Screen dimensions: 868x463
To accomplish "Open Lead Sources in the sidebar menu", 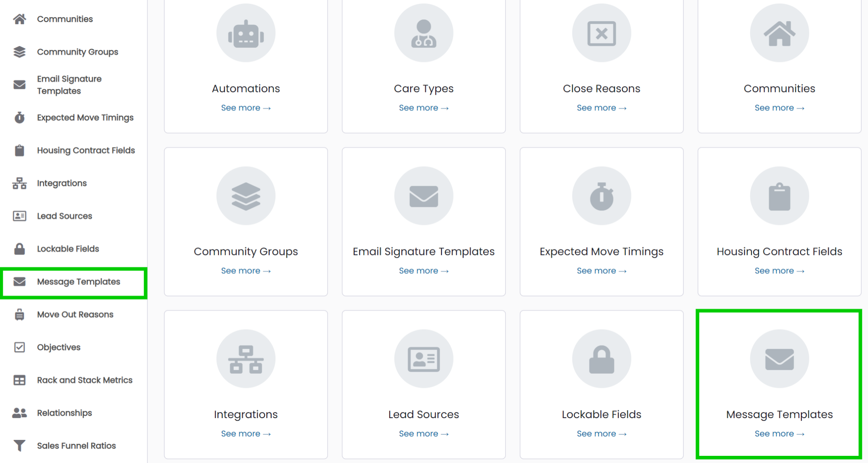I will pos(64,216).
